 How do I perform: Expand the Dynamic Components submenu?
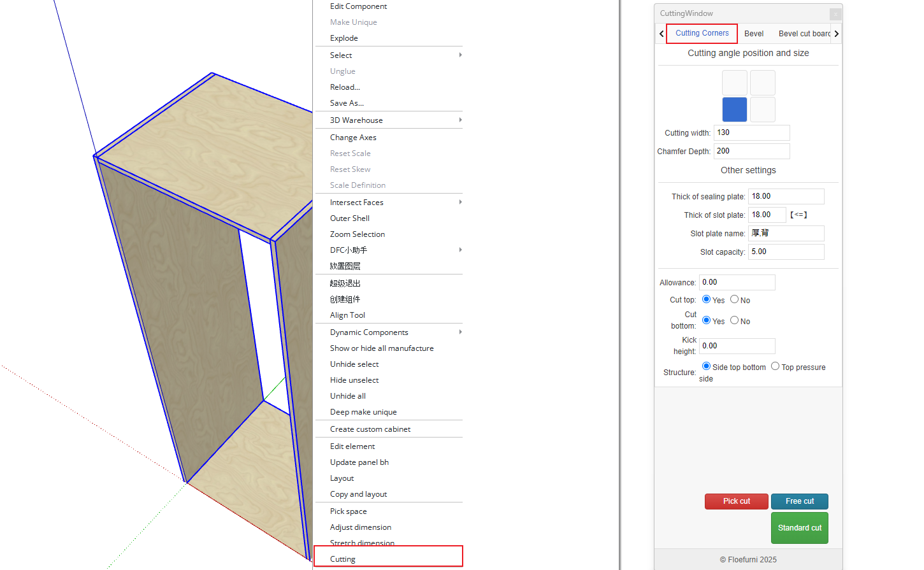389,332
